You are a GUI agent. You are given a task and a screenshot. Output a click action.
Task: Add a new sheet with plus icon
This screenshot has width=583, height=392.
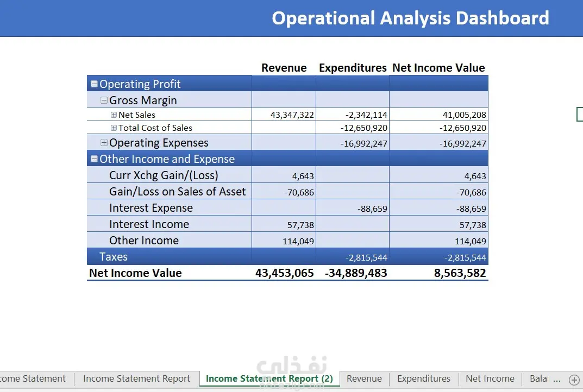point(574,380)
